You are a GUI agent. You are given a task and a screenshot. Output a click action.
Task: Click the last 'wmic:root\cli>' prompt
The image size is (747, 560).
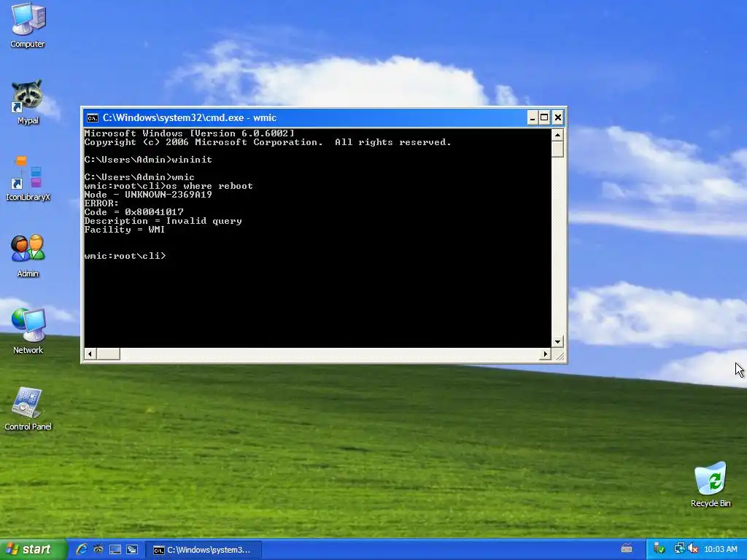[125, 256]
